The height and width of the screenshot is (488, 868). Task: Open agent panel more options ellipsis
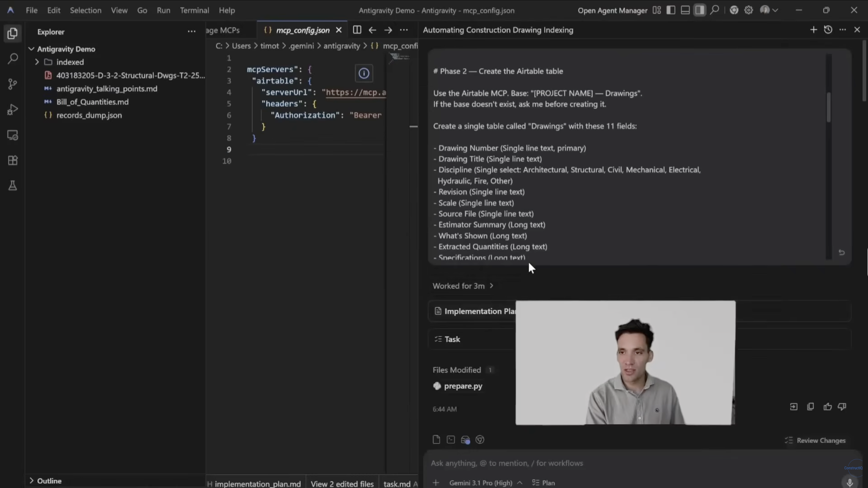[842, 30]
